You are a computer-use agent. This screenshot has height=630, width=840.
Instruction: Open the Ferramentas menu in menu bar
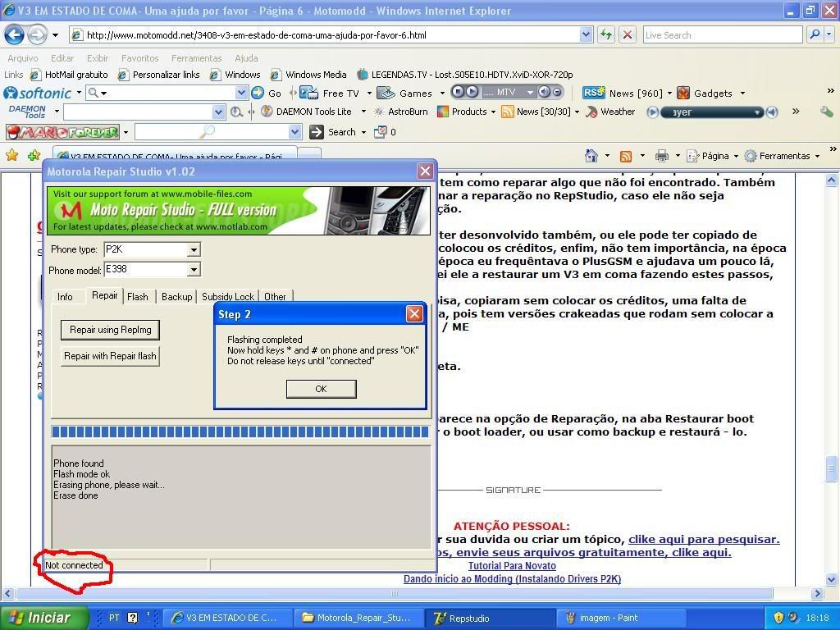(196, 58)
